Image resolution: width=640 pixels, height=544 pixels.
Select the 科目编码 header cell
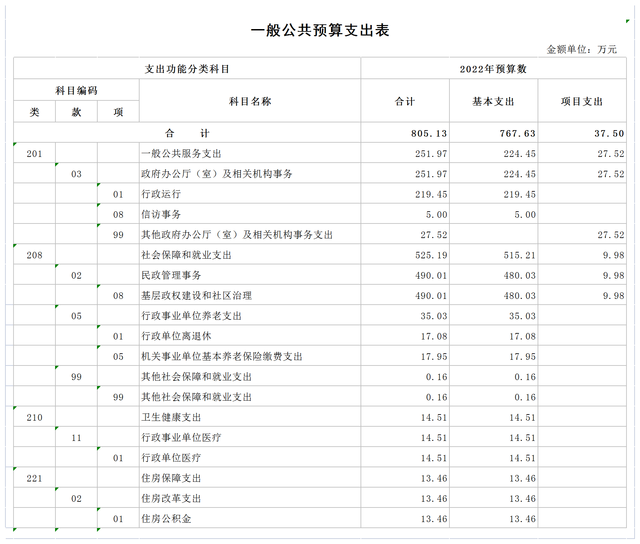[x=76, y=90]
